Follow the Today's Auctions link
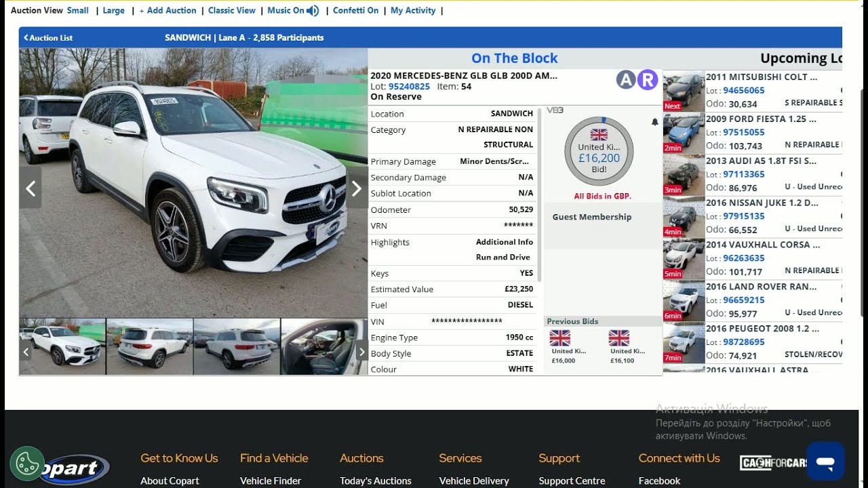Screen dimensions: 868x488 376,481
